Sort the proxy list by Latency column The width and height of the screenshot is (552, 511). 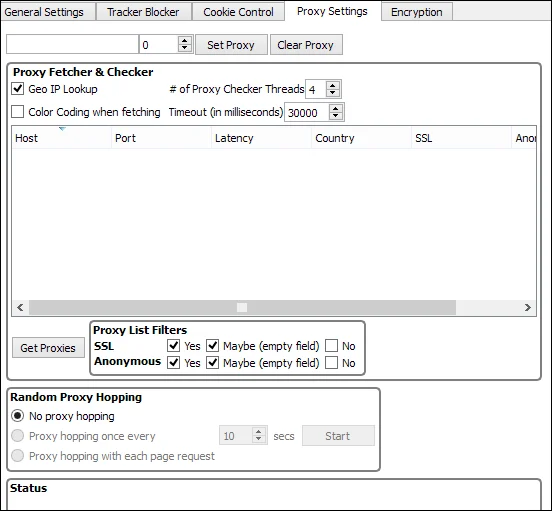(x=261, y=138)
